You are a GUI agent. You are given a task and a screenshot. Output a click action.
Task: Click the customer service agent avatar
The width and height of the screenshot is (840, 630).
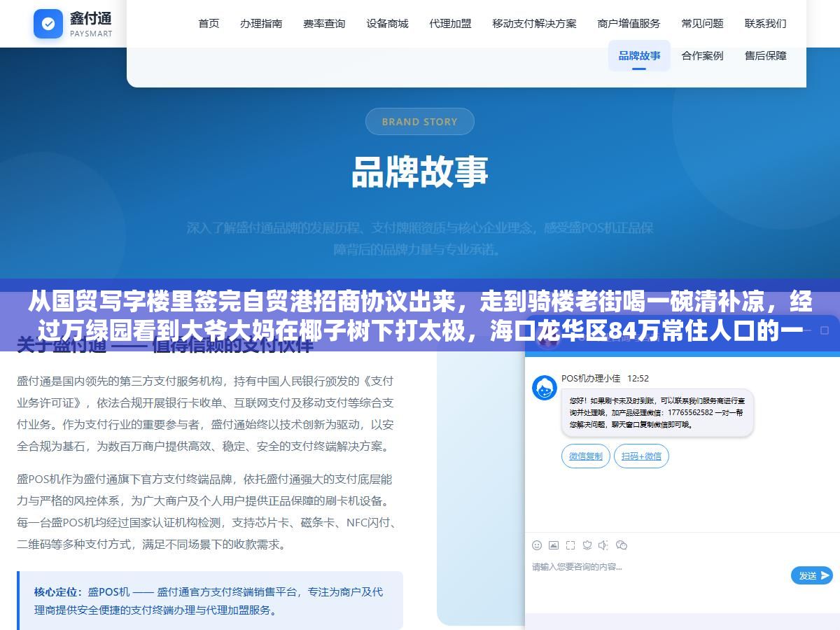(x=545, y=388)
